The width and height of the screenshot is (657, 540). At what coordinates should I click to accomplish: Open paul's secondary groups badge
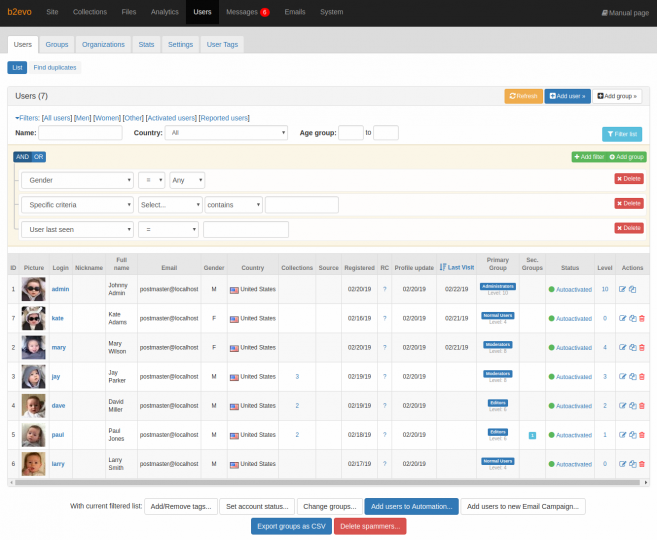[x=532, y=435]
